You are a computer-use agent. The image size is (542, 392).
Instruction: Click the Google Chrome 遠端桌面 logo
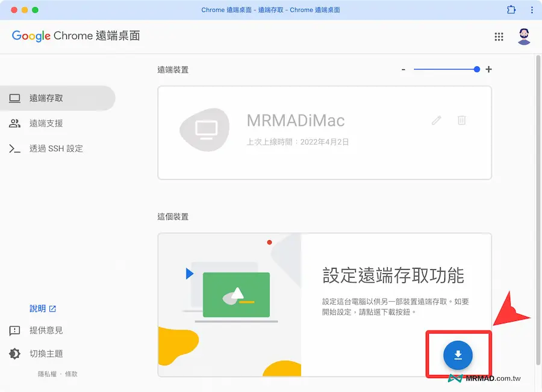tap(76, 36)
